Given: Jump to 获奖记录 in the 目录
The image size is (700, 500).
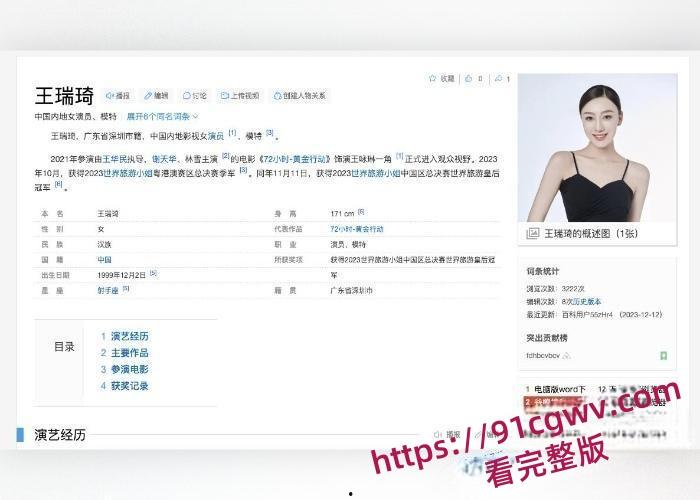Looking at the screenshot, I should pos(129,386).
